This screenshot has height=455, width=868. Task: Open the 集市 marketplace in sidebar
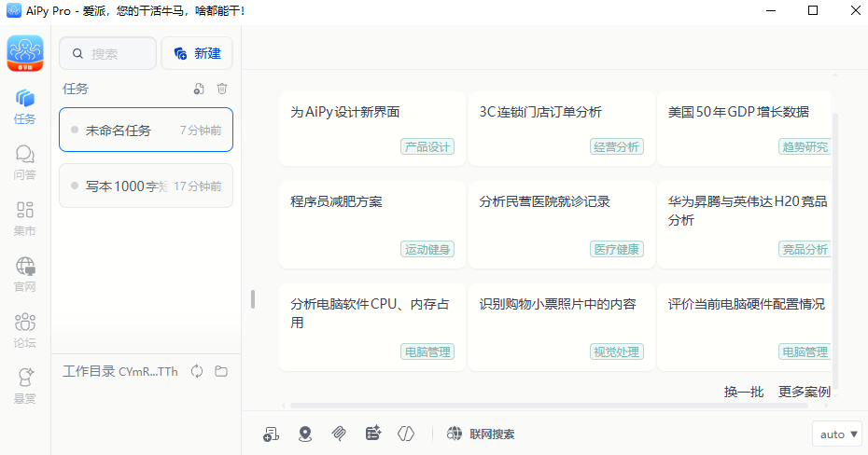[x=25, y=216]
